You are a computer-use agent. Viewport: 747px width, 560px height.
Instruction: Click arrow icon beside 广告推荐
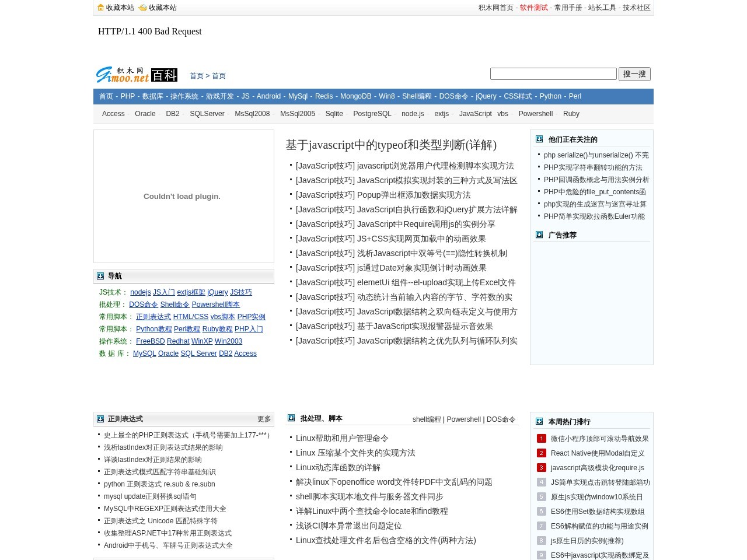(x=539, y=235)
